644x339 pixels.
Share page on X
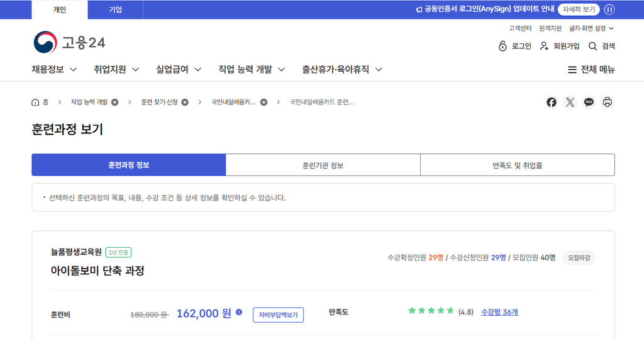pos(570,103)
